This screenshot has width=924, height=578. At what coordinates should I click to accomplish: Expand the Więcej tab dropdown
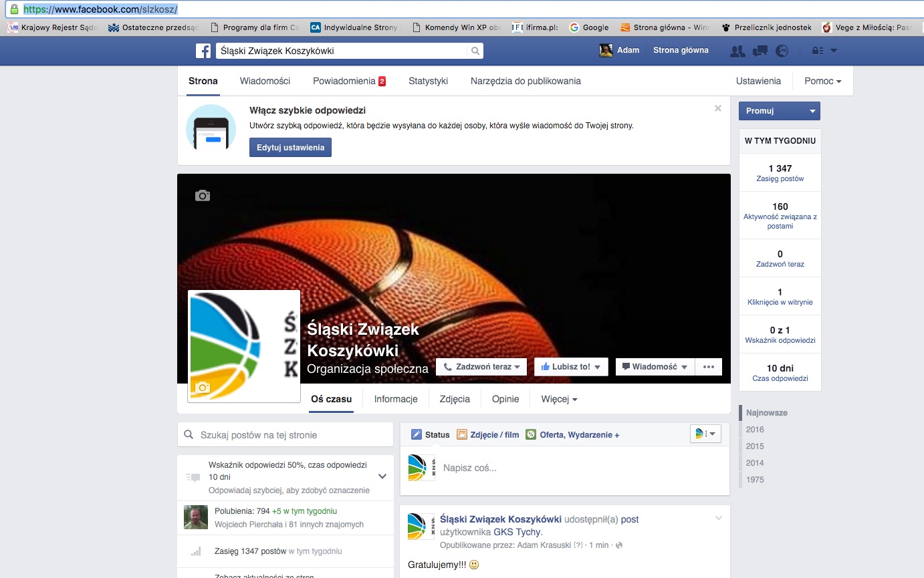[x=559, y=399]
